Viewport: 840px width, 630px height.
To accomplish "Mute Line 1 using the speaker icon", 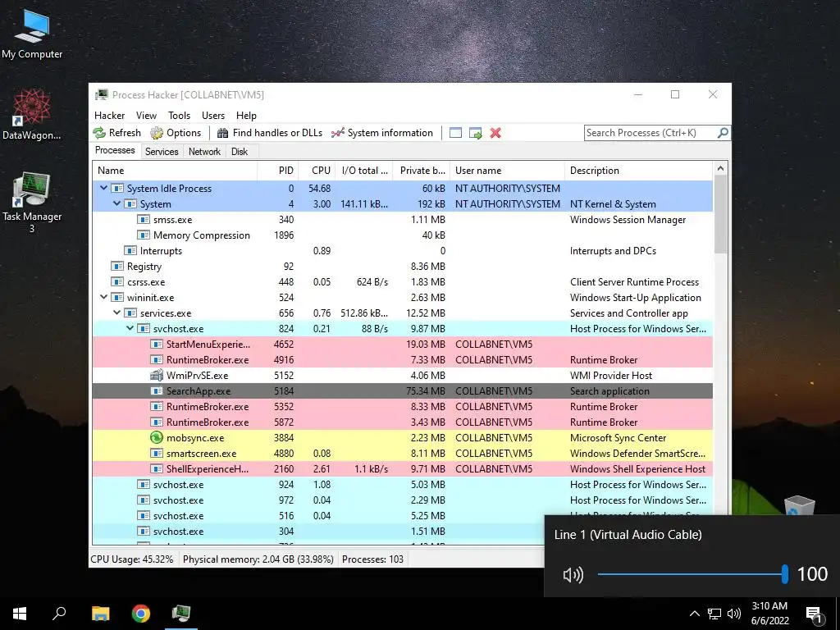I will 573,575.
